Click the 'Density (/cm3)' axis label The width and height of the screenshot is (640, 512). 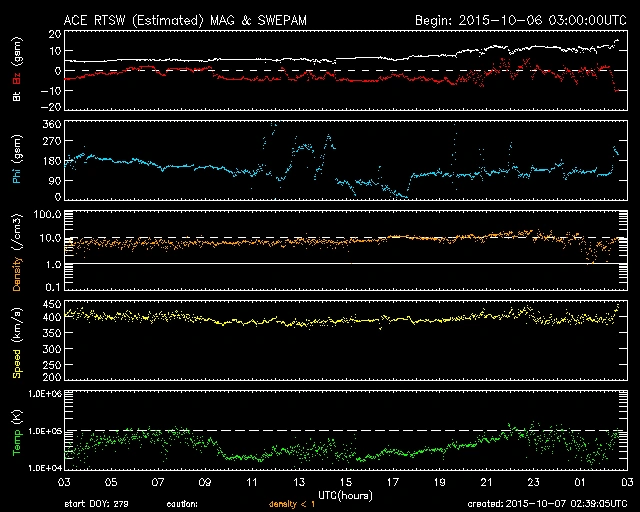pyautogui.click(x=17, y=252)
